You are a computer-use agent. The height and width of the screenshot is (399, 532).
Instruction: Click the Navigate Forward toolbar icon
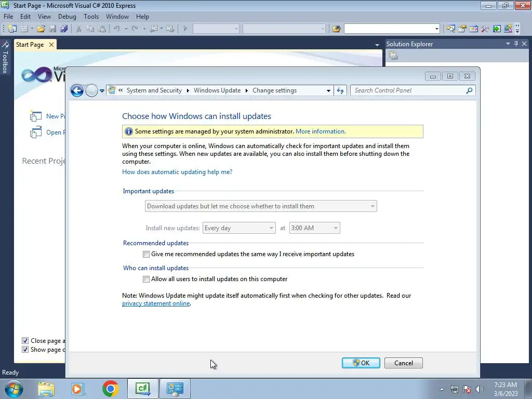tap(170, 29)
